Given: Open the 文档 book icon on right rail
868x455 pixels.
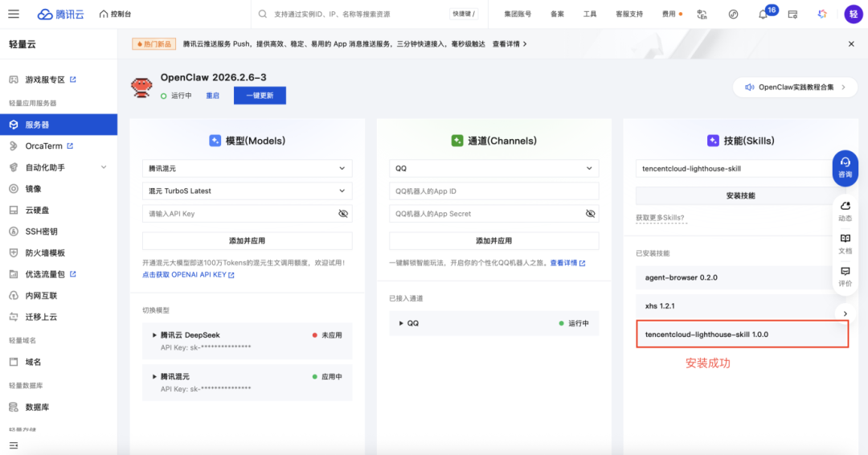Looking at the screenshot, I should (845, 244).
